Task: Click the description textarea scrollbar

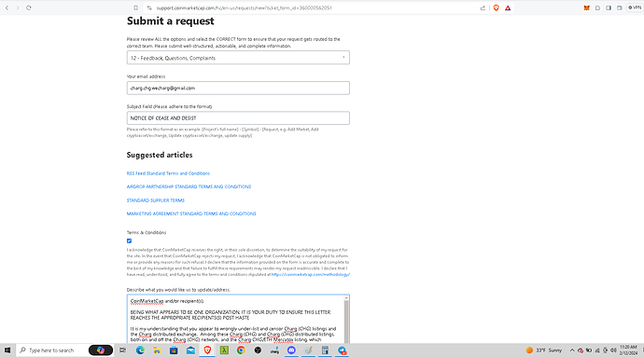Action: [x=346, y=319]
